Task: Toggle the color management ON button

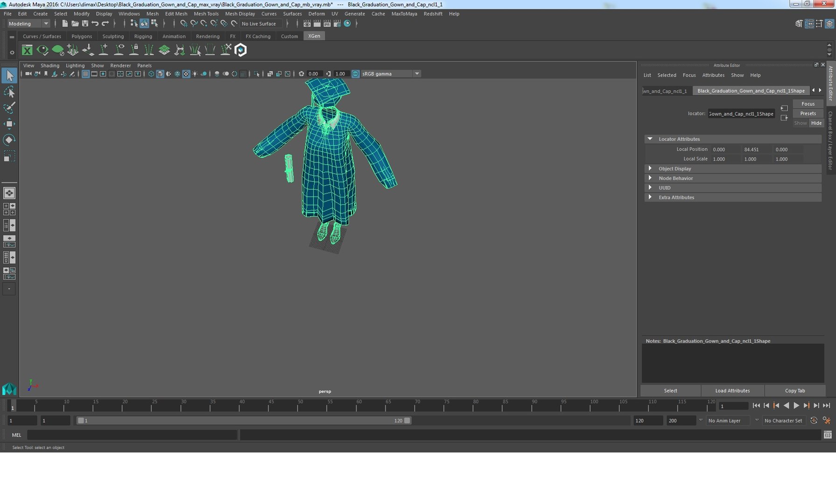Action: pyautogui.click(x=356, y=74)
